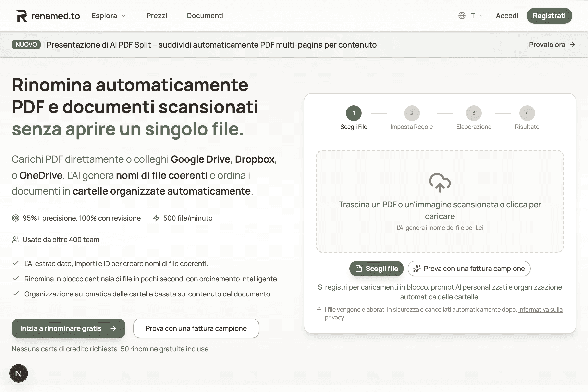Click the renamed.to logo icon
Image resolution: width=588 pixels, height=392 pixels.
[x=22, y=15]
